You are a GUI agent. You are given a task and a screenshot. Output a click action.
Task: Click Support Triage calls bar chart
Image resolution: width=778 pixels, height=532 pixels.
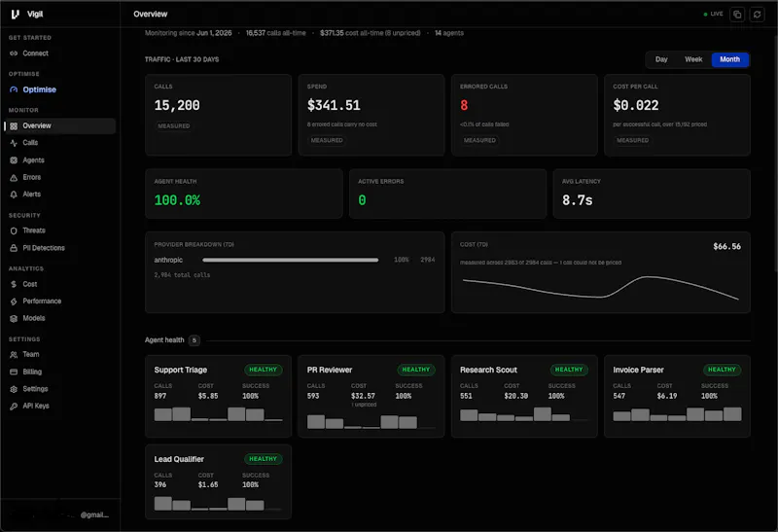(218, 414)
